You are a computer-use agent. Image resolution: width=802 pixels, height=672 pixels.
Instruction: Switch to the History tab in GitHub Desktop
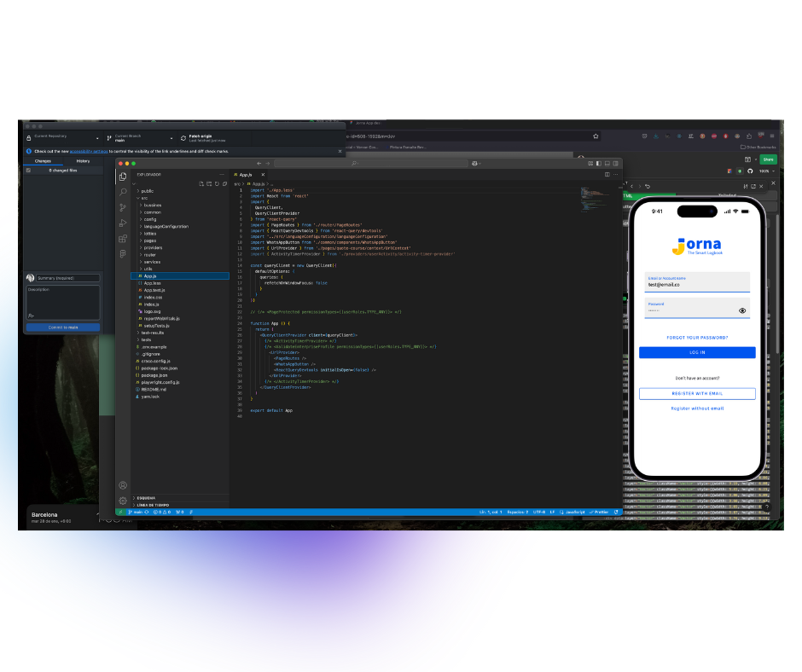[83, 160]
